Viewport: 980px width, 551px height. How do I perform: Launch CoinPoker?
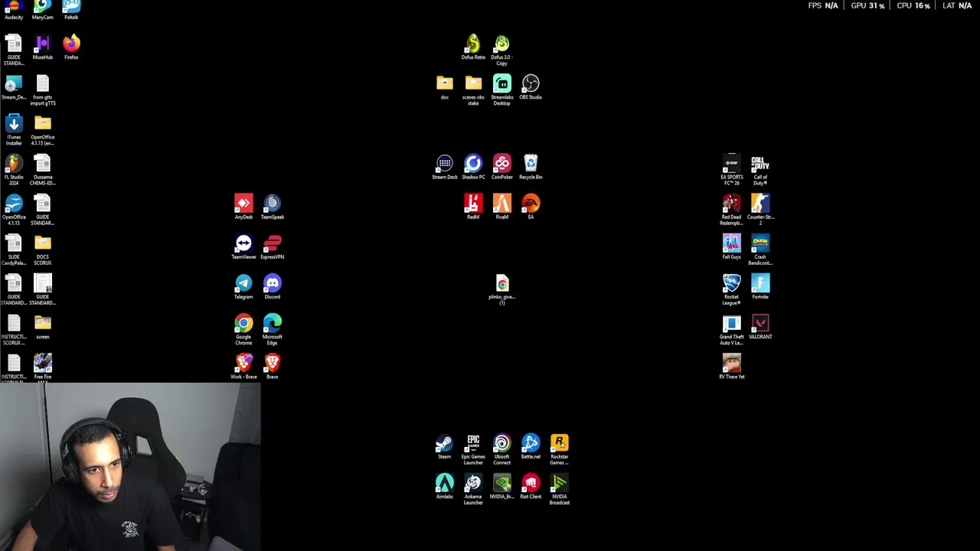pos(501,167)
